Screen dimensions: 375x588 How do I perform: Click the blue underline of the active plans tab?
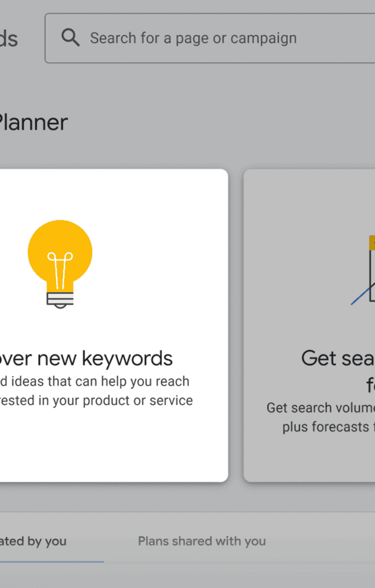tap(51, 561)
